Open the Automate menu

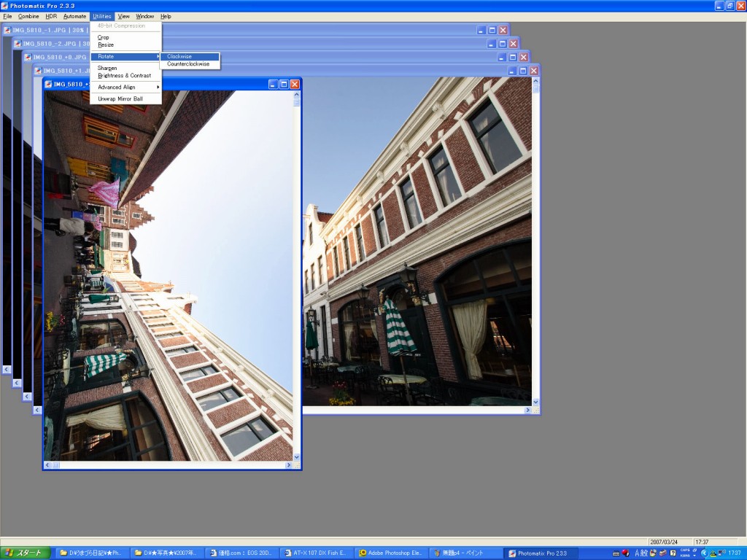(75, 16)
